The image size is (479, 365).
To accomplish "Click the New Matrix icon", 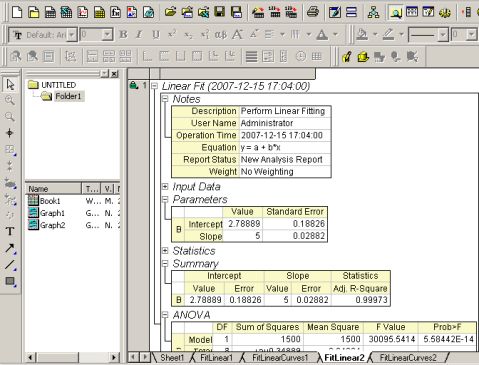I will click(x=99, y=12).
